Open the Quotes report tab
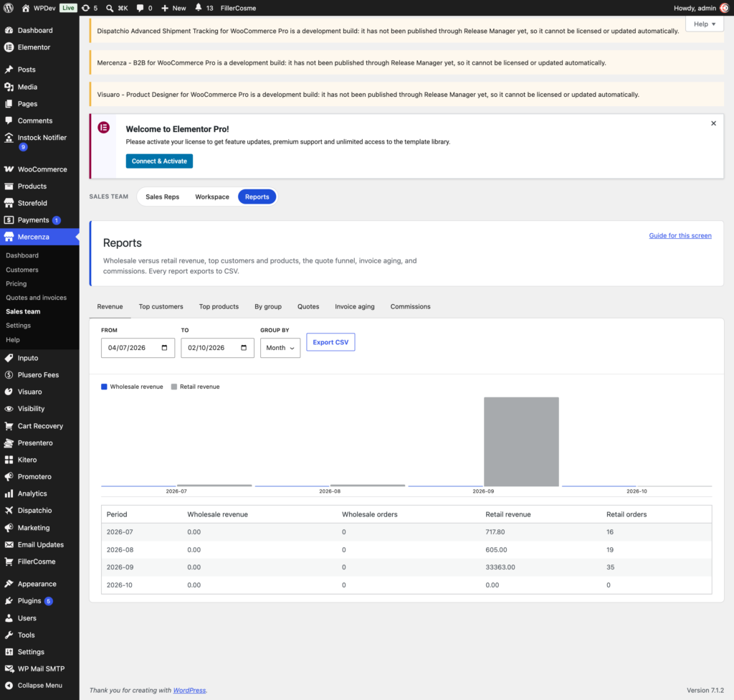The width and height of the screenshot is (734, 700). click(308, 306)
